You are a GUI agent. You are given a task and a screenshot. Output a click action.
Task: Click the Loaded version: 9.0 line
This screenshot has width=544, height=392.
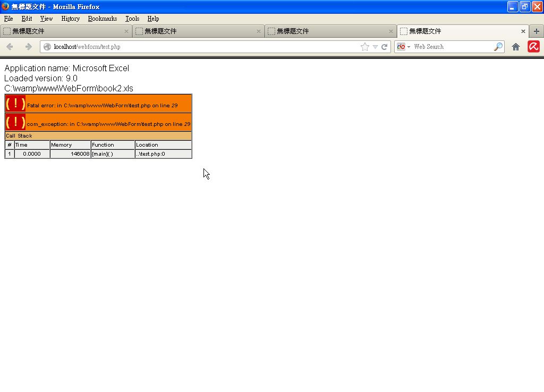point(40,79)
